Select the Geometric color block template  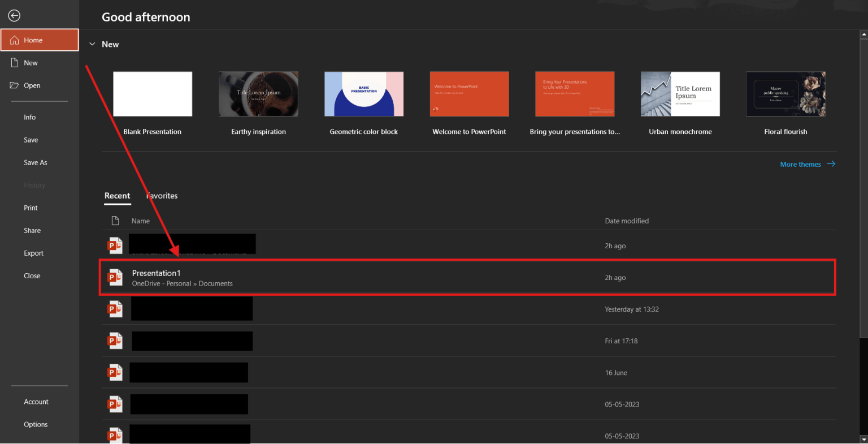(x=364, y=94)
